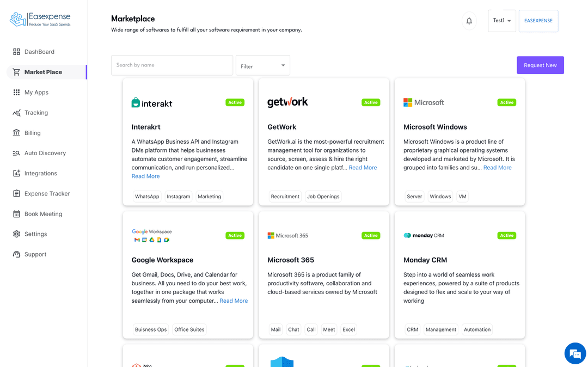Image resolution: width=588 pixels, height=367 pixels.
Task: Click the WhatsApp tag
Action: 147,197
